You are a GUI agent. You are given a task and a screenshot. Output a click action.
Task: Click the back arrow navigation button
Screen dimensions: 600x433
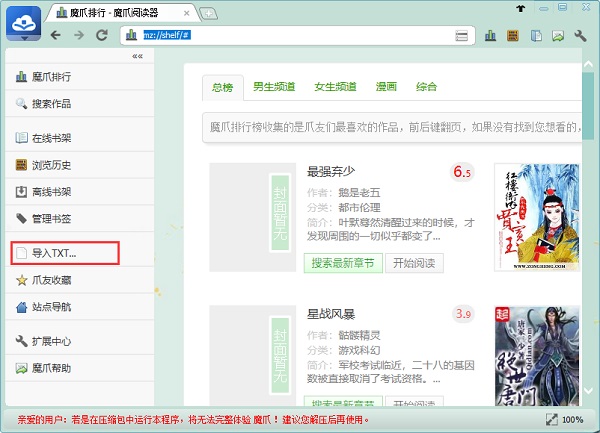[x=56, y=35]
